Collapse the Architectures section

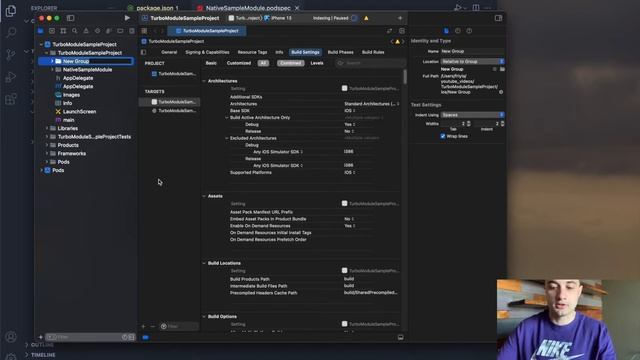[204, 81]
